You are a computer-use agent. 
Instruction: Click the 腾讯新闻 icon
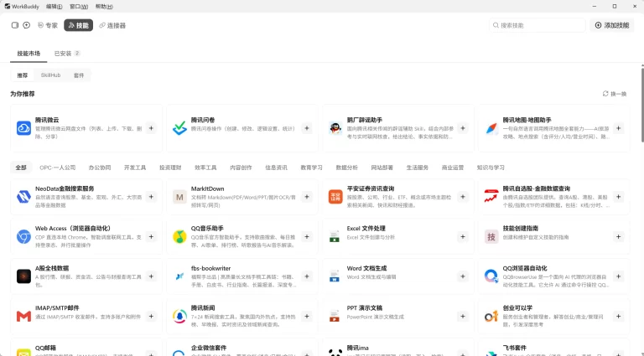point(179,317)
